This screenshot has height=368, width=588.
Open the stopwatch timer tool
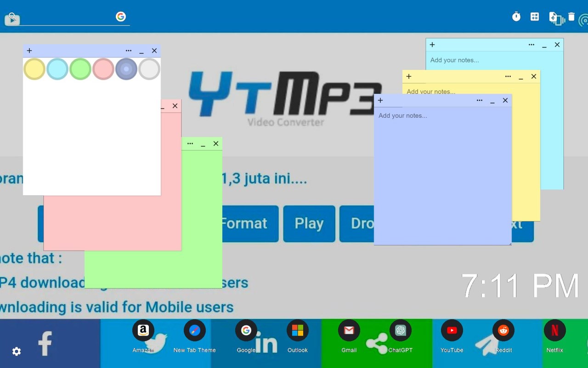click(516, 17)
